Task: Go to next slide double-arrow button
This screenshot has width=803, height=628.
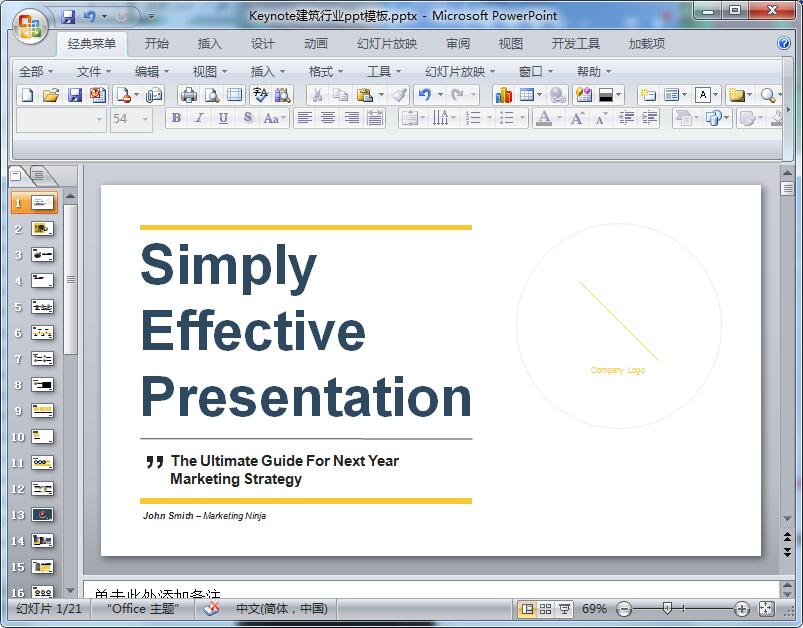Action: point(787,553)
